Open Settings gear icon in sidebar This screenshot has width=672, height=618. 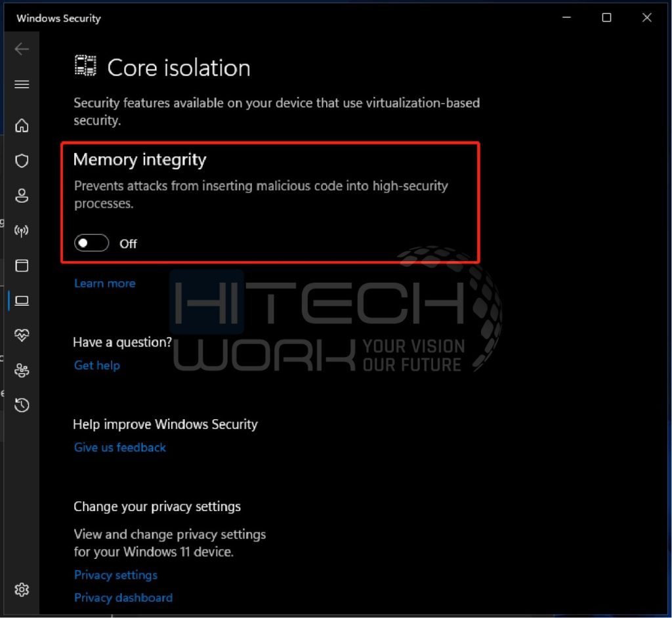tap(22, 590)
